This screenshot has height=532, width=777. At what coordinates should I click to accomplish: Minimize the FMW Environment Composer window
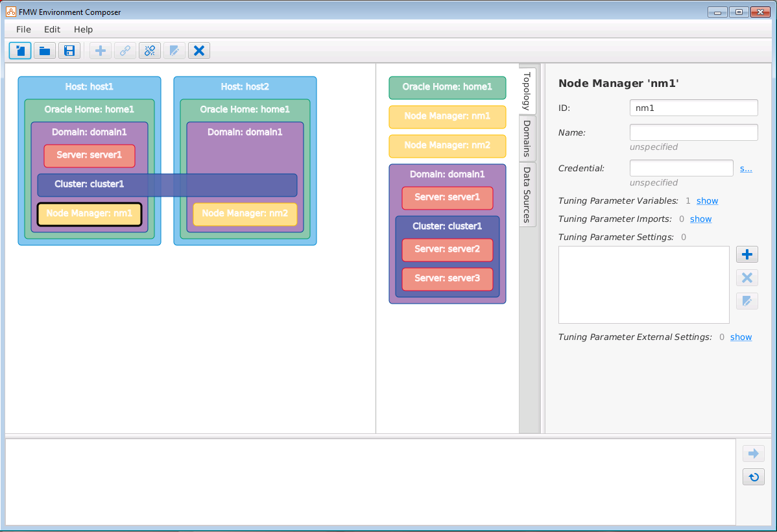point(717,12)
